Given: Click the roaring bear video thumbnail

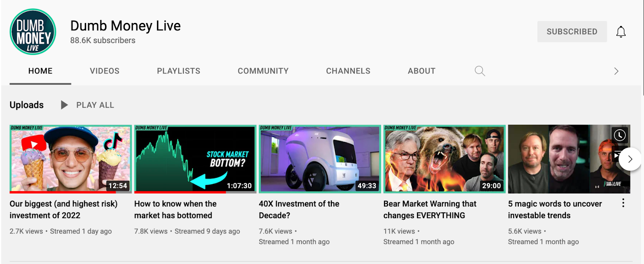Looking at the screenshot, I should tap(444, 159).
